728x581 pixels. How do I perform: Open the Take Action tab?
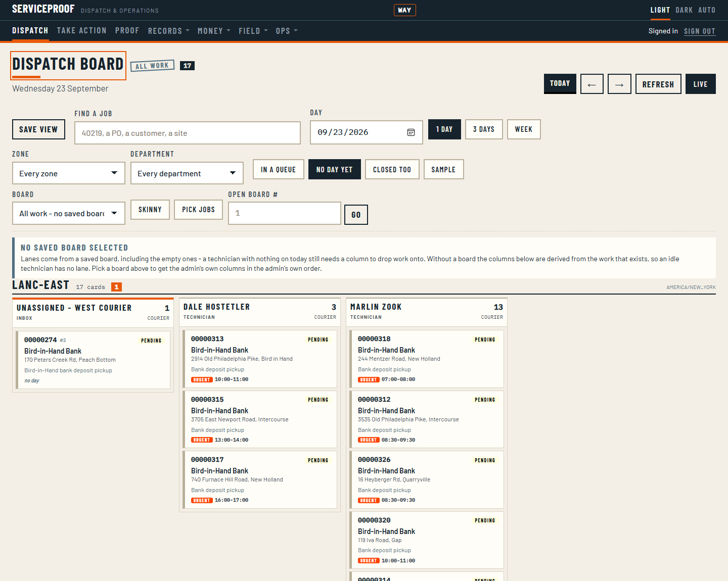click(82, 31)
